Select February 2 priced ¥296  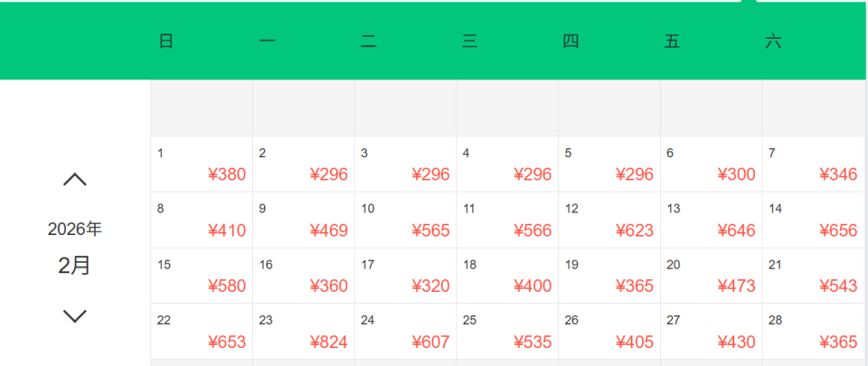304,164
